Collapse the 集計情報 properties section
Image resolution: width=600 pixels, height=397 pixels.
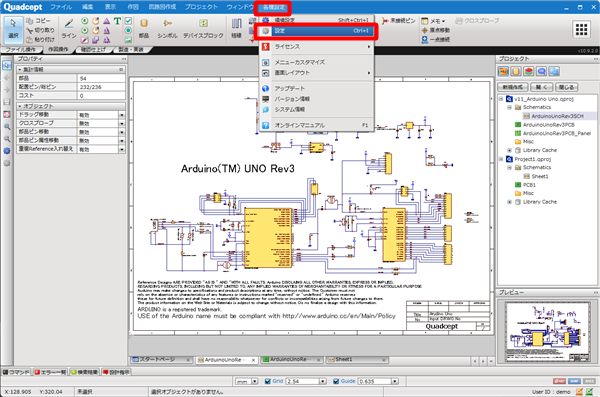(x=20, y=69)
